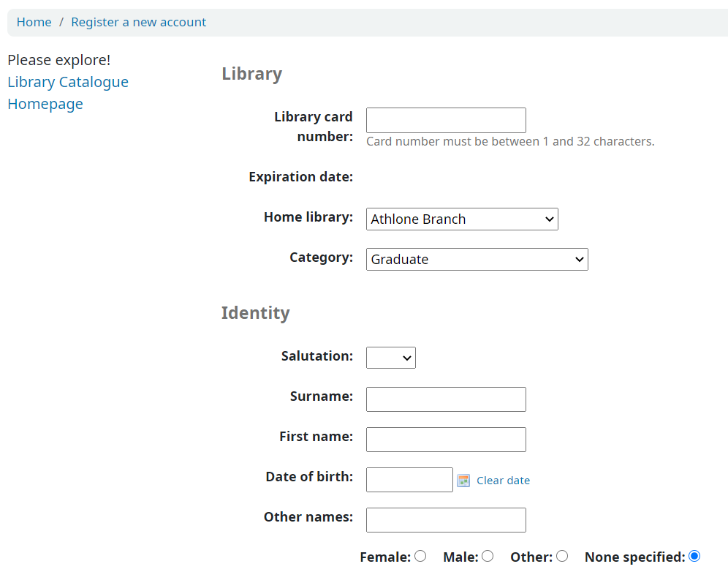Click the Other names text field
This screenshot has height=572, width=728.
446,520
